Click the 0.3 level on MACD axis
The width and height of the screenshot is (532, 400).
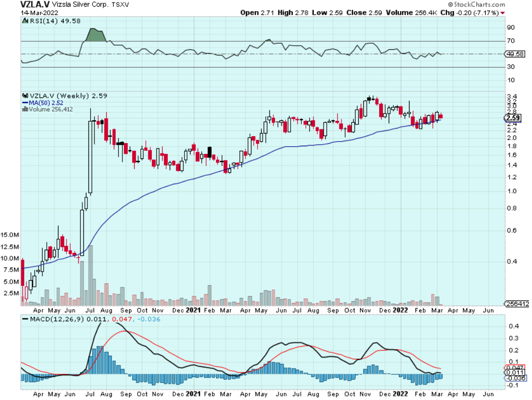pyautogui.click(x=514, y=338)
